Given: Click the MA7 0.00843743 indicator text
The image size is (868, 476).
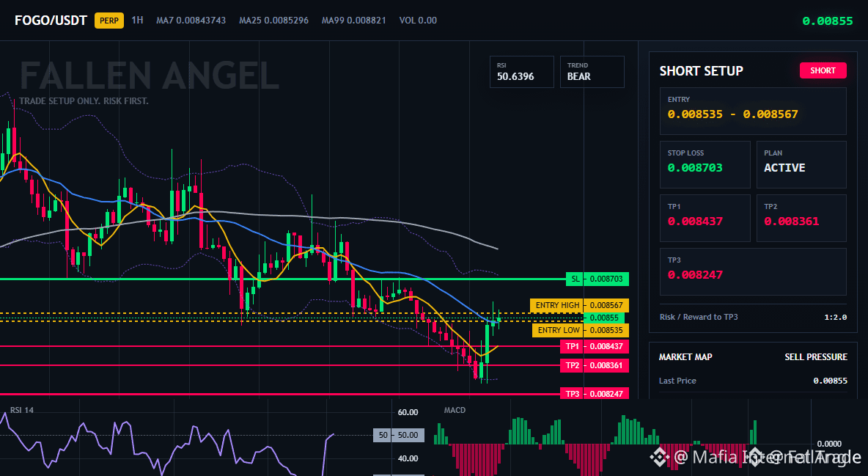Looking at the screenshot, I should click(191, 21).
